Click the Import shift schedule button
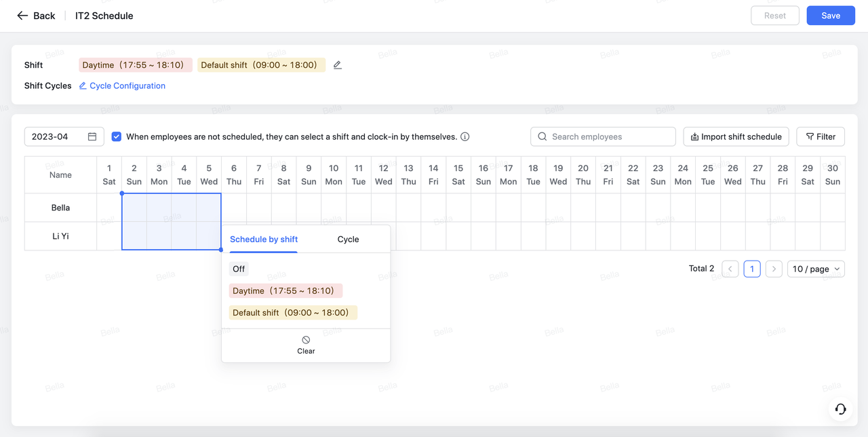Screen dimensions: 868x437 (x=736, y=136)
